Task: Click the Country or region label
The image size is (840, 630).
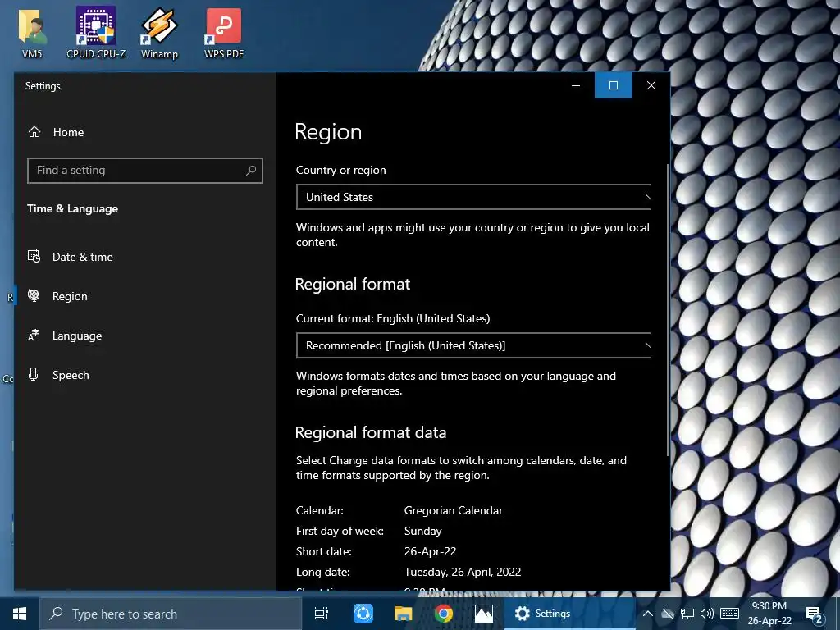Action: coord(340,170)
